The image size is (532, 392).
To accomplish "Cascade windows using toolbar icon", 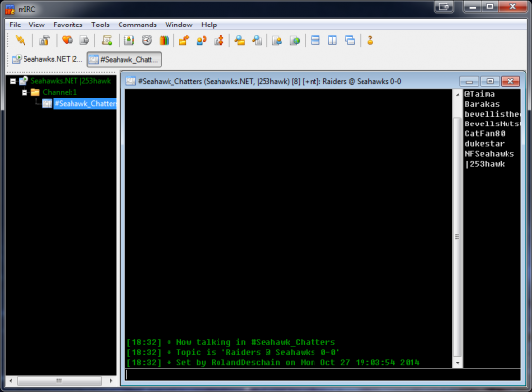I will point(350,41).
